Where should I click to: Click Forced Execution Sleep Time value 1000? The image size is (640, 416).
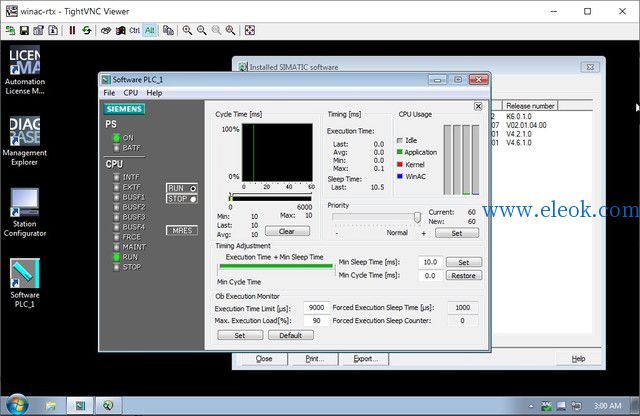pyautogui.click(x=462, y=307)
